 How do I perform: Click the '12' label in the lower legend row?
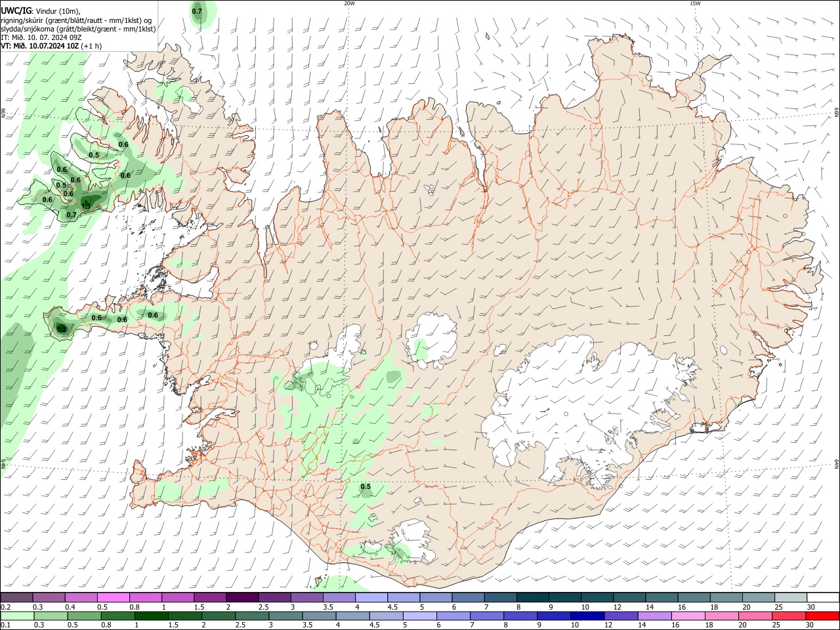click(x=608, y=625)
